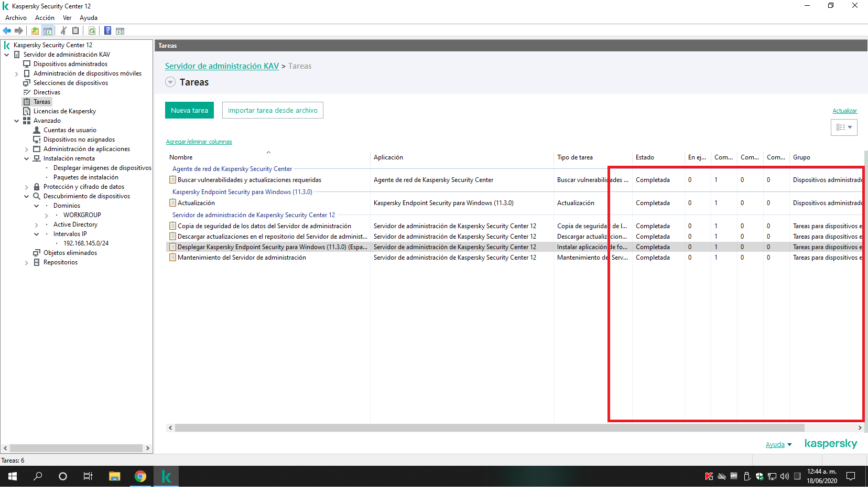The width and height of the screenshot is (868, 492).
Task: Open the Ayuda link near Kaspersky logo
Action: (x=775, y=445)
